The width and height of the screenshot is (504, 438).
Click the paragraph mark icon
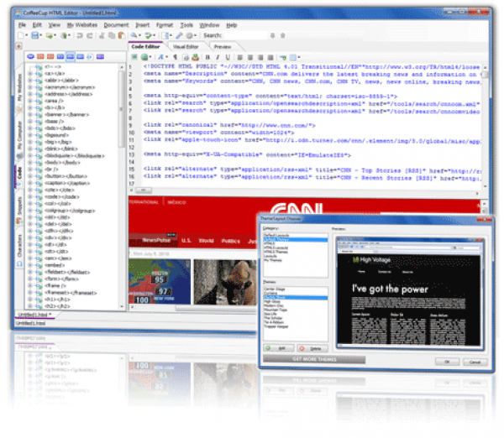[176, 57]
